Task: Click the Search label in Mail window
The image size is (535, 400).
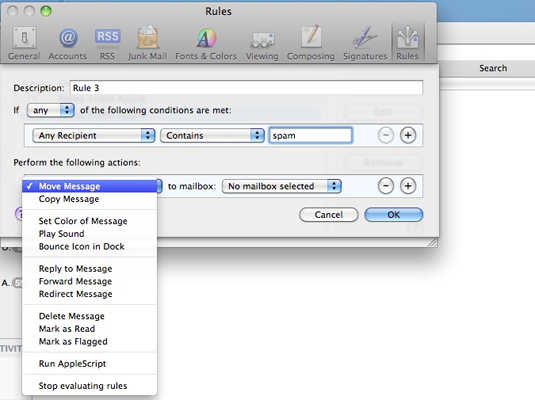Action: tap(493, 68)
